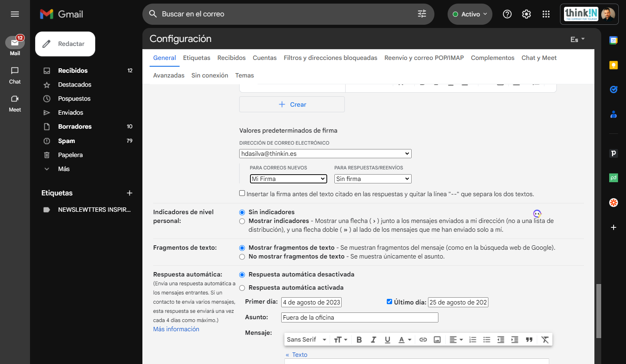The image size is (626, 364).
Task: Get add-ons plus icon in side panel
Action: (613, 227)
